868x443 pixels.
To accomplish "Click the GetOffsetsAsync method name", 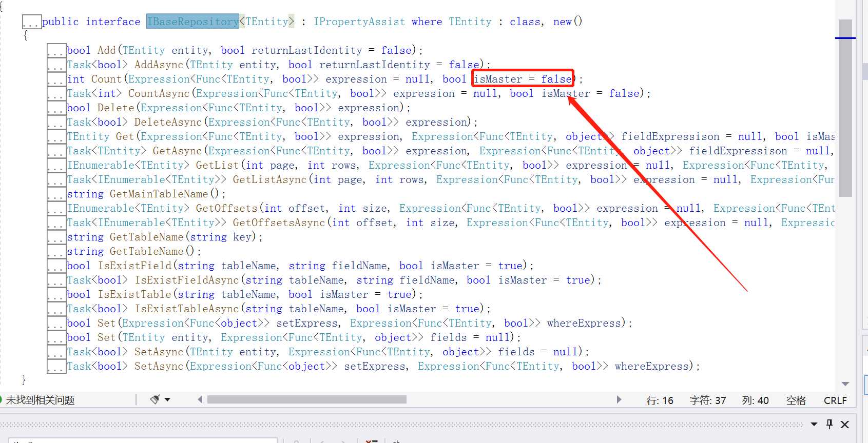I will pyautogui.click(x=279, y=223).
